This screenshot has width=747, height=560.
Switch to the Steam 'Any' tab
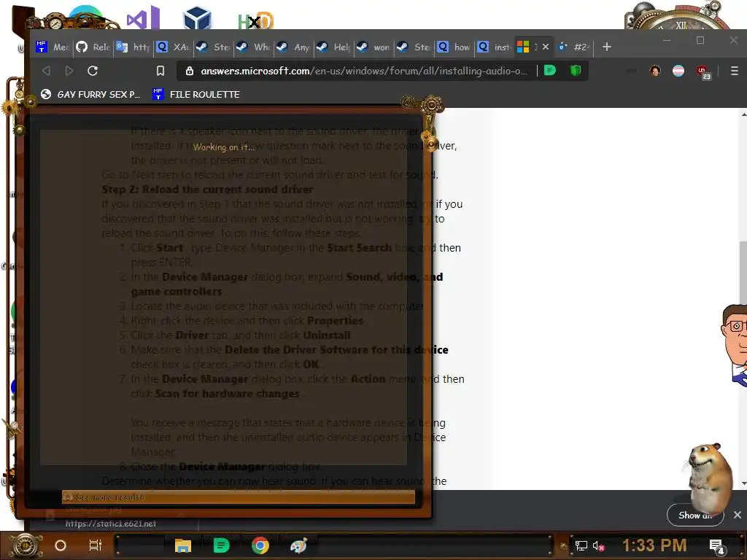coord(293,47)
